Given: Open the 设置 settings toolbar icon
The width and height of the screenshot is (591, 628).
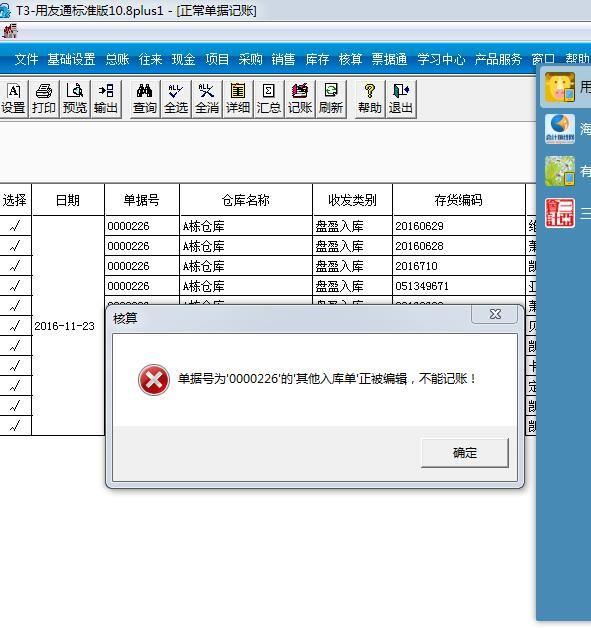Looking at the screenshot, I should point(13,99).
